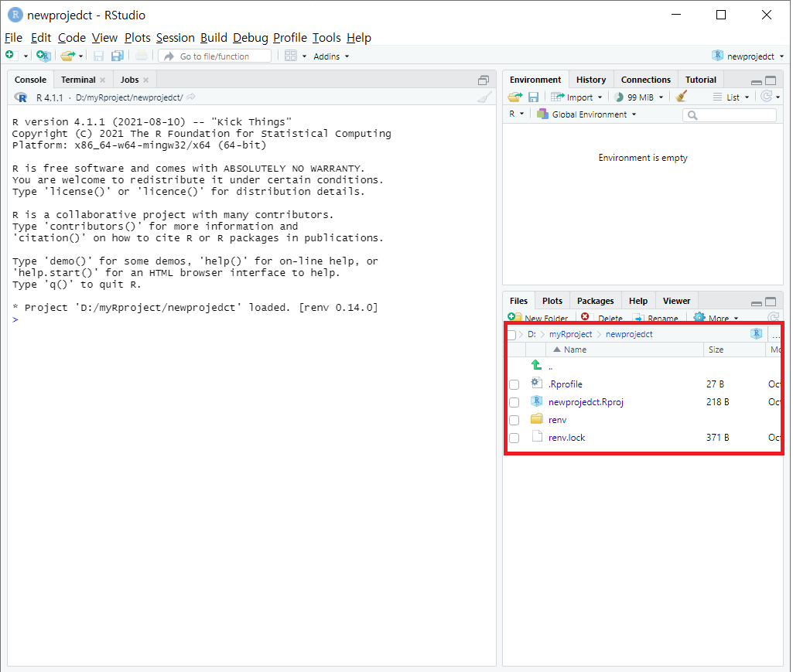793x672 pixels.
Task: Open the Tools menu
Action: coord(326,38)
